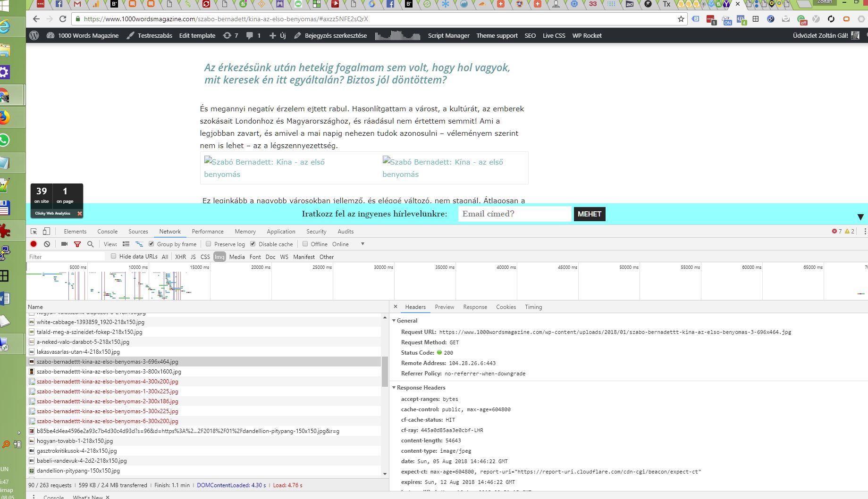Screen dimensions: 868x499
Task: Collapse the Response Headers section
Action: coord(394,387)
